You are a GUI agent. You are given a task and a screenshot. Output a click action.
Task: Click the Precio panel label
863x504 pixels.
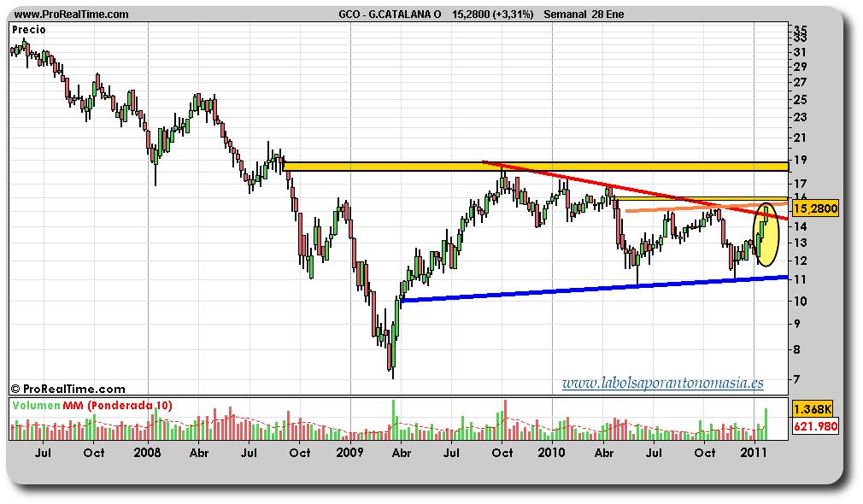point(29,30)
